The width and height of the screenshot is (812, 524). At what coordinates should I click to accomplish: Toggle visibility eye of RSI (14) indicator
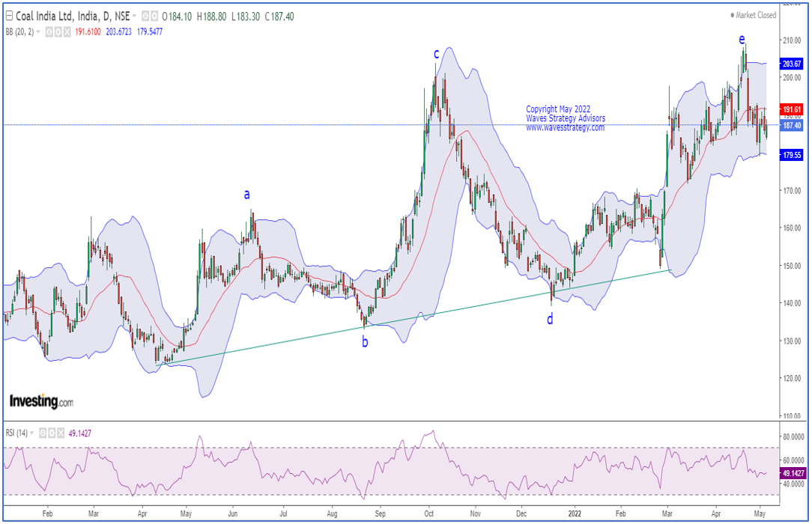[43, 433]
